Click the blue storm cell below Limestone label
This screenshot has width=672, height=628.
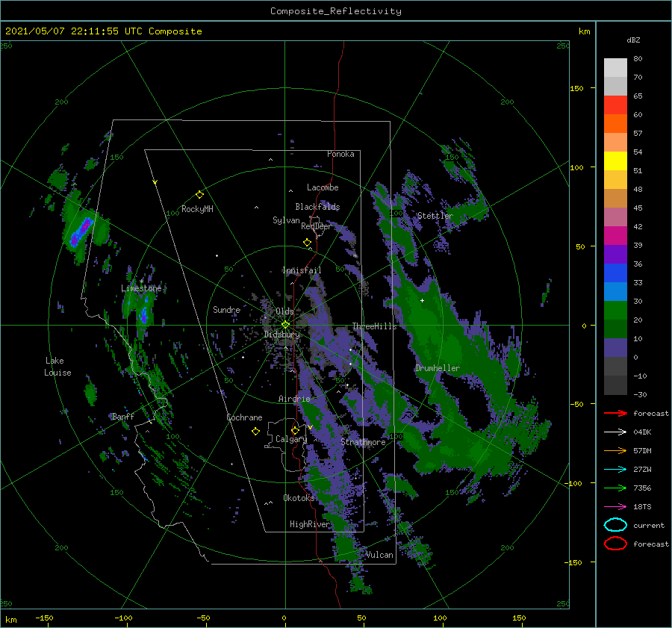tap(144, 315)
